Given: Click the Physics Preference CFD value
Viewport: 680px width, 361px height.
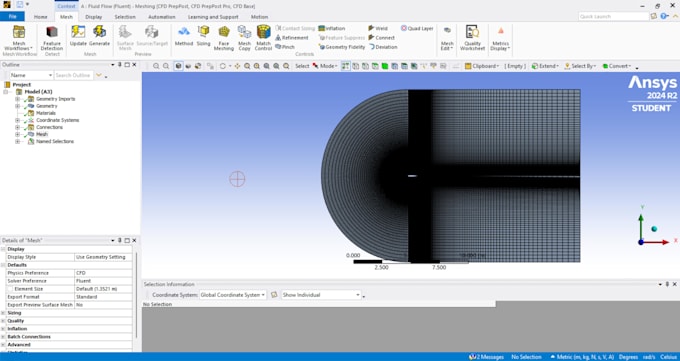Looking at the screenshot, I should click(x=103, y=273).
